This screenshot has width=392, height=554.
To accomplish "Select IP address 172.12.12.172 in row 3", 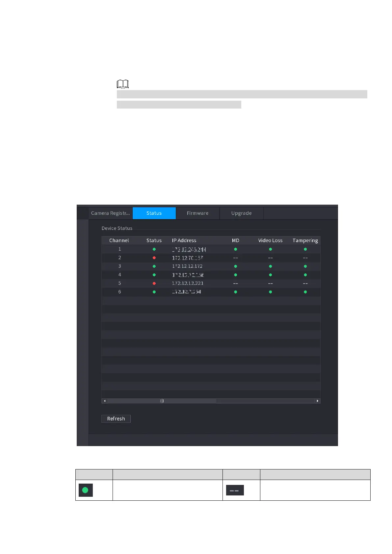I will point(187,266).
